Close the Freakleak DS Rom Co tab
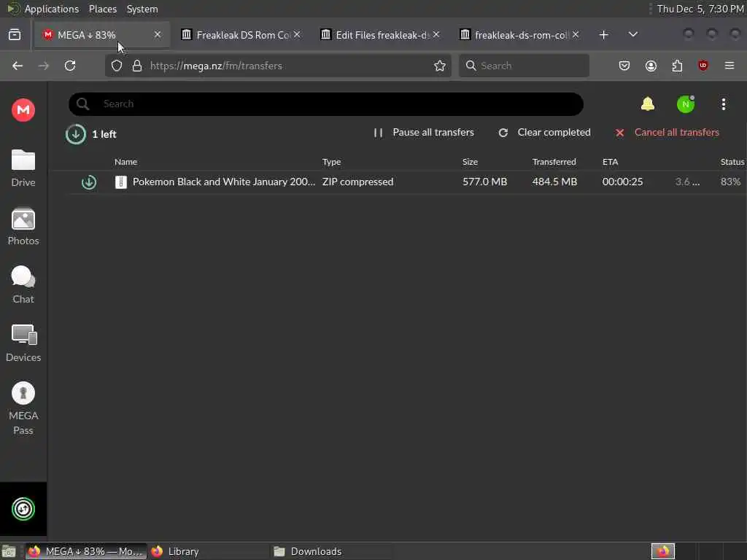 (297, 35)
